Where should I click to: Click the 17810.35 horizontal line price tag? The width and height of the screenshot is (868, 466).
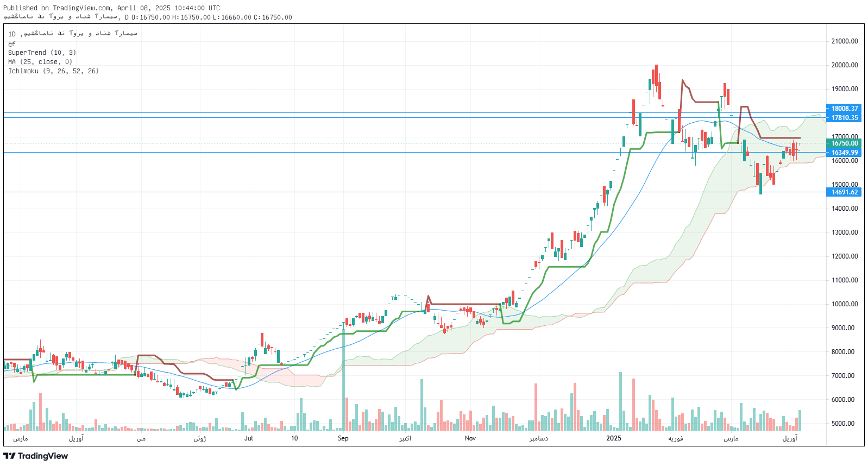[845, 118]
